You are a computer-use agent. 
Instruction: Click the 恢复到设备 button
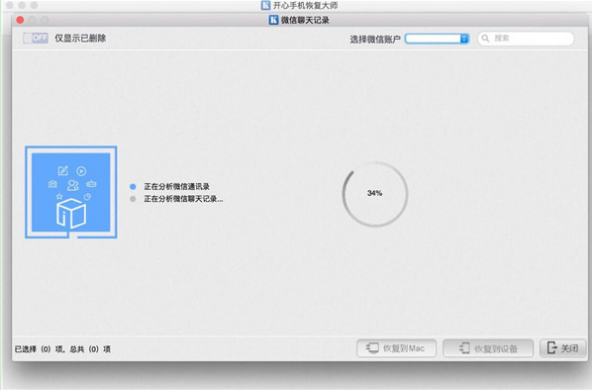(x=488, y=348)
